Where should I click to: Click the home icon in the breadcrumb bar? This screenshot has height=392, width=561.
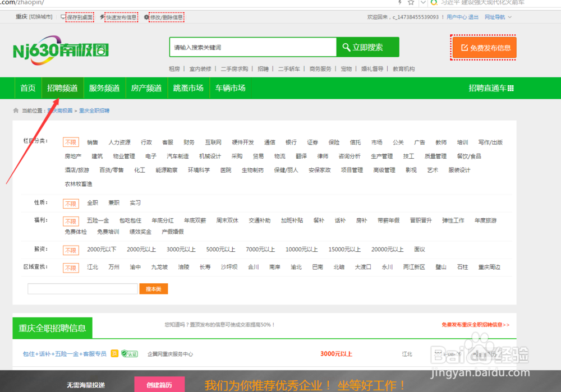16,110
